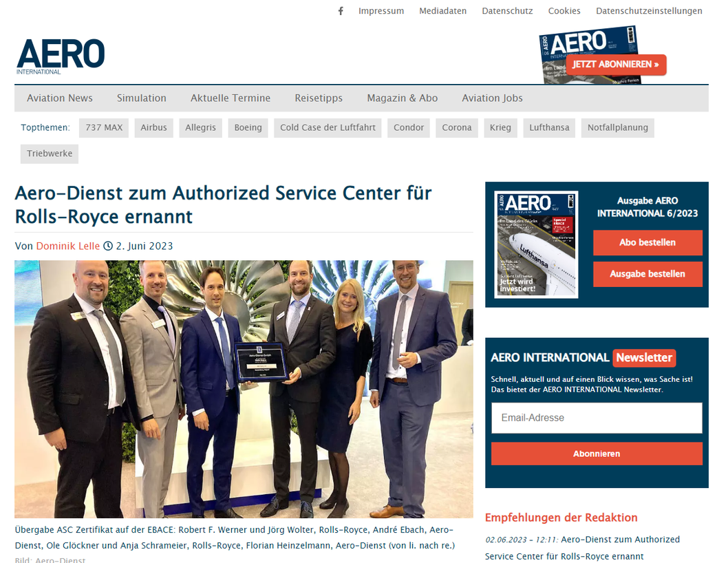Click the AERO International logo
Image resolution: width=728 pixels, height=563 pixels.
tap(61, 56)
